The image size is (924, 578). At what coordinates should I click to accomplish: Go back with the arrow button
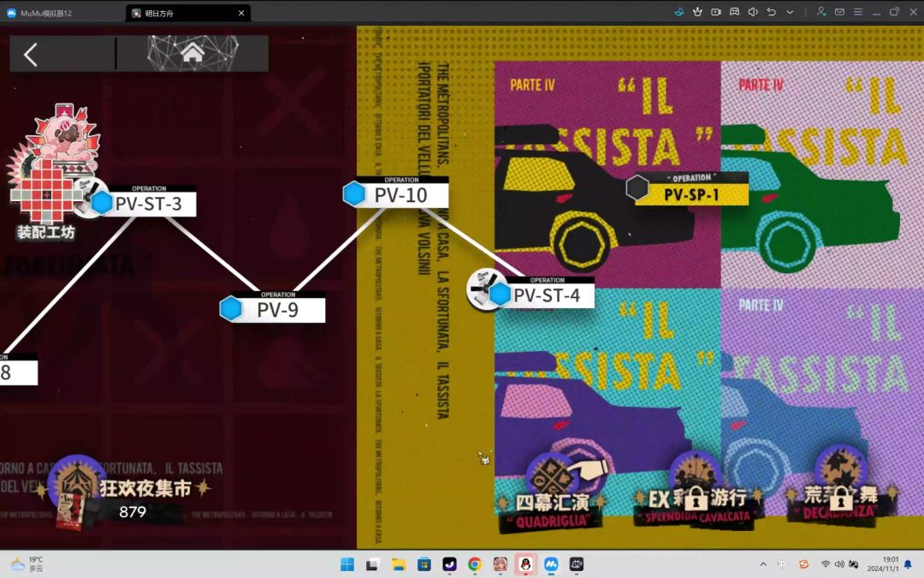point(31,54)
